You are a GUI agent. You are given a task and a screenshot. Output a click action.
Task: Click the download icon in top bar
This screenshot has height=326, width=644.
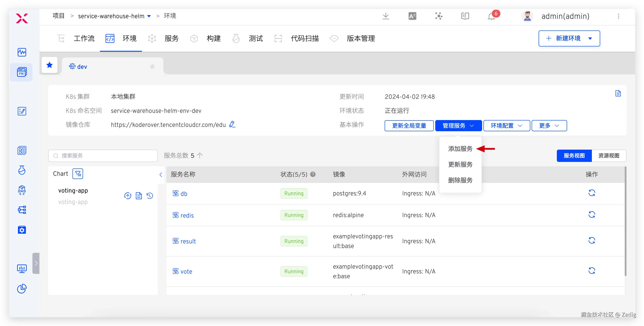[386, 16]
